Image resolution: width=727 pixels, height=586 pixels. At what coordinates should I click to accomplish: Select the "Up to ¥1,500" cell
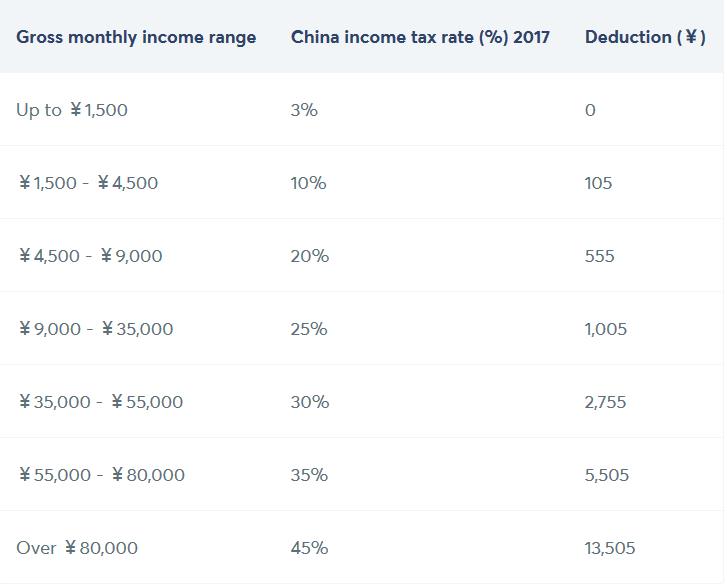point(72,110)
